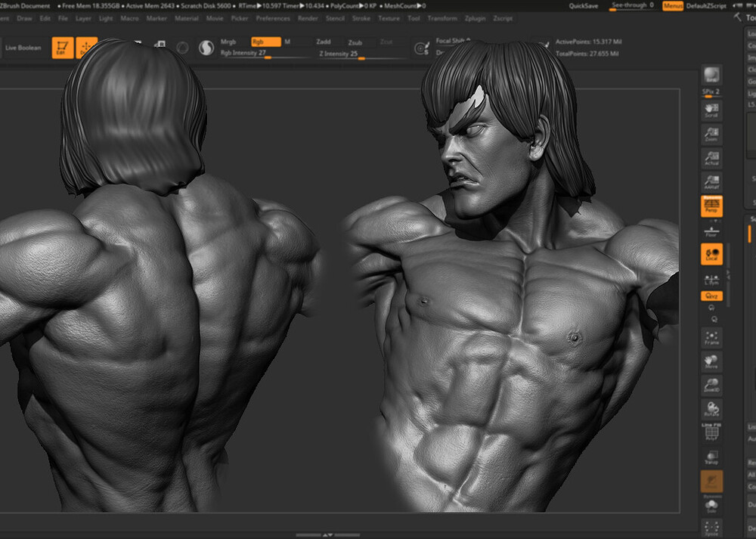Select the Scroll canvas tool
This screenshot has height=539, width=756.
(711, 110)
